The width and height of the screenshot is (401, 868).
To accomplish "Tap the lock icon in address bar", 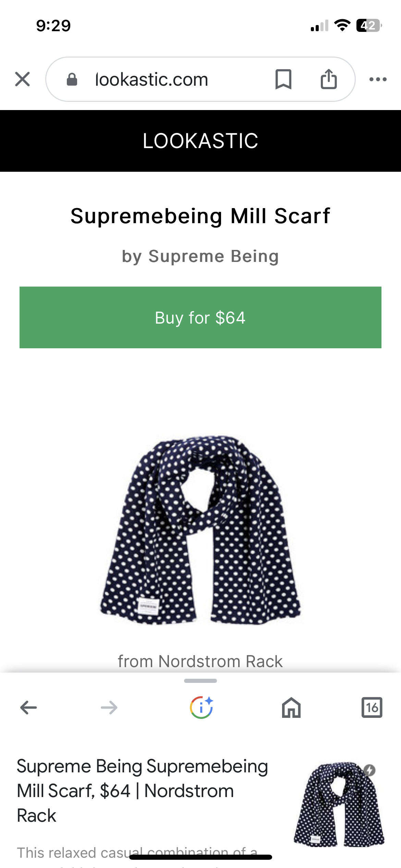I will point(72,79).
